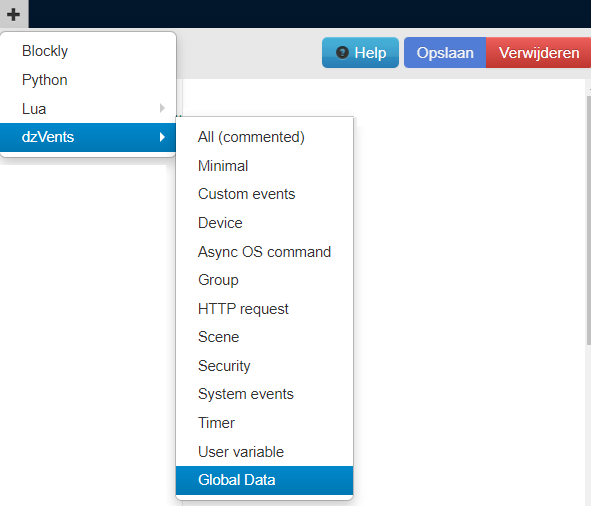
Task: Pick the Security template
Action: 264,366
